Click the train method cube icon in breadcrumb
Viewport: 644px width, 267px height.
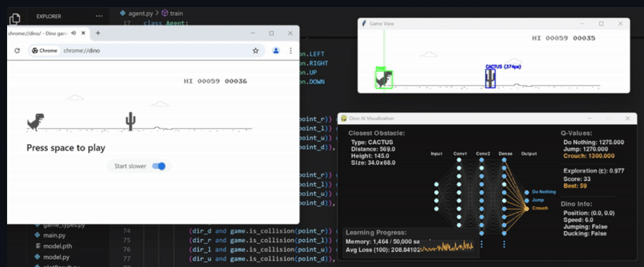165,13
